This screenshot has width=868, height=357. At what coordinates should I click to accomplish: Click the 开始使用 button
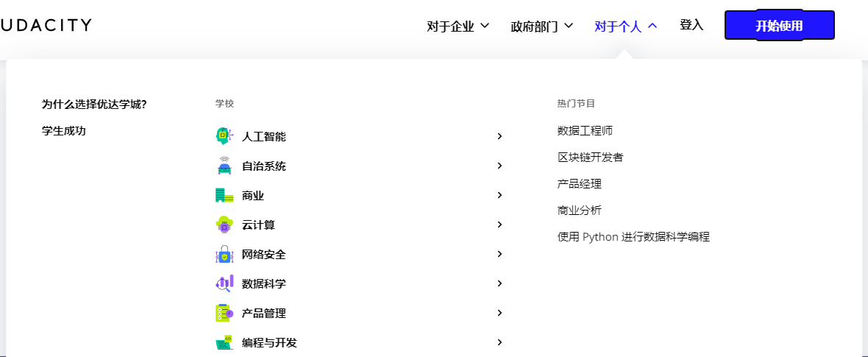click(780, 26)
